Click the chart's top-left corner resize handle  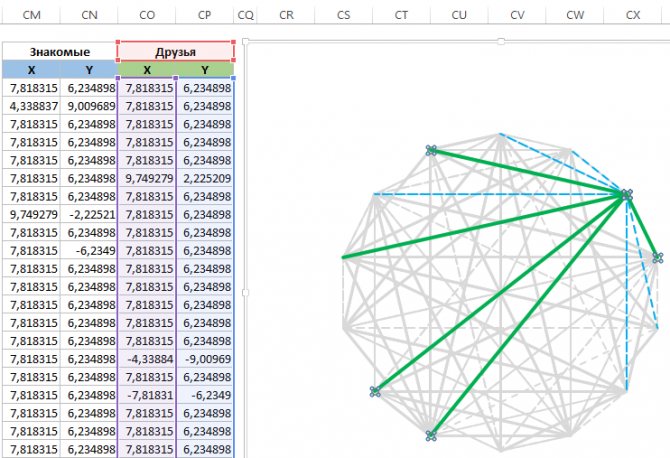tap(245, 41)
